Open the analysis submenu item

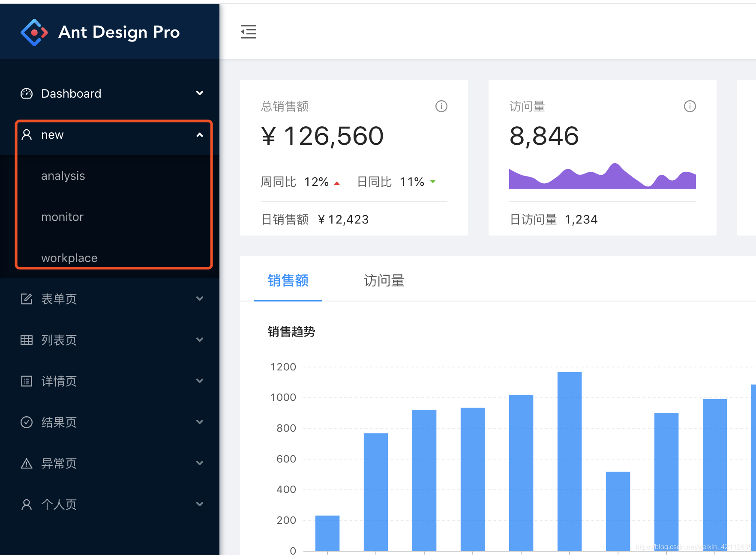[63, 176]
